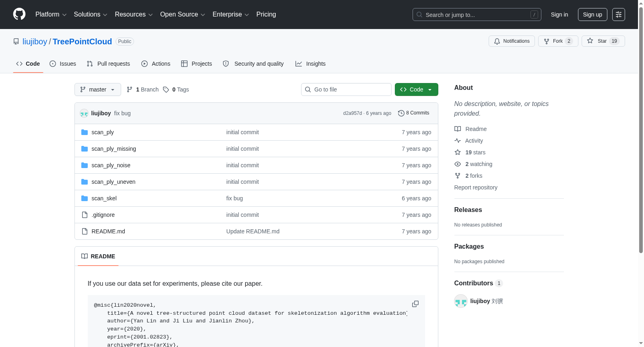Open the scan_ply_uneven folder name
The image size is (644, 347).
point(114,182)
